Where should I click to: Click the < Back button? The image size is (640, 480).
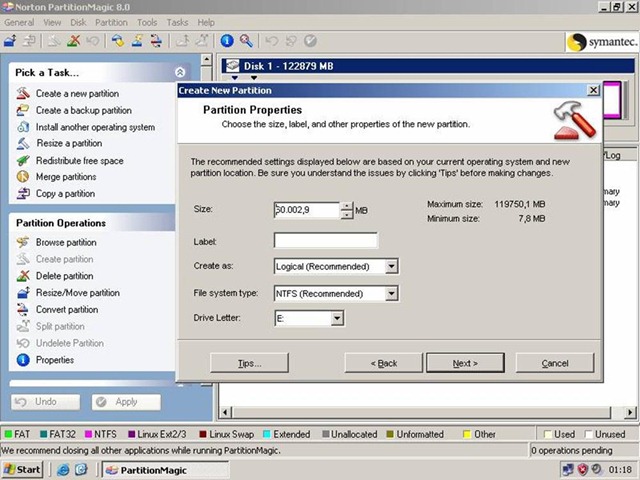(383, 363)
